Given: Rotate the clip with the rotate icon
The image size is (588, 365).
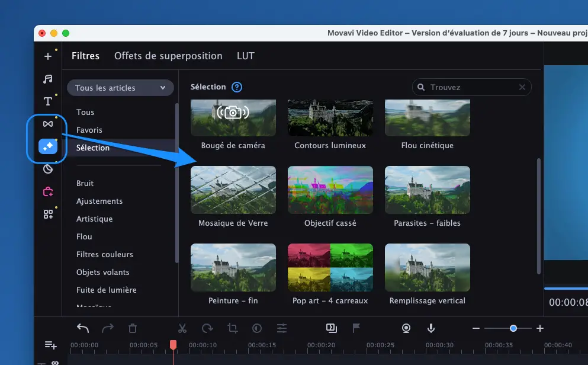Looking at the screenshot, I should 207,328.
